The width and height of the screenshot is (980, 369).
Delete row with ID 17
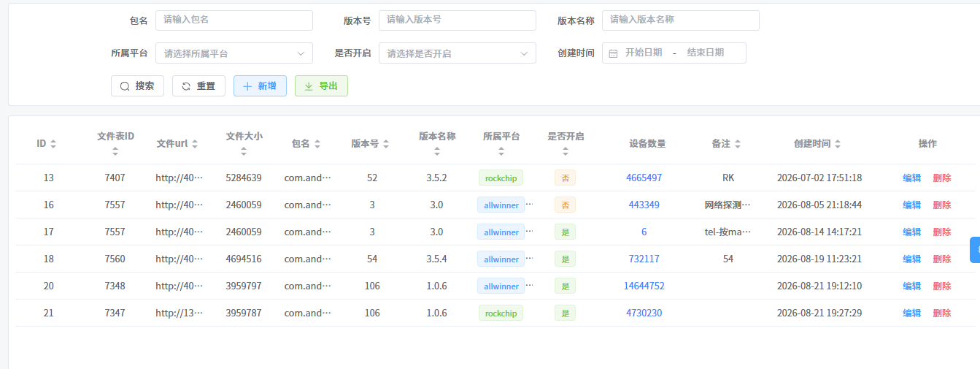click(x=942, y=232)
